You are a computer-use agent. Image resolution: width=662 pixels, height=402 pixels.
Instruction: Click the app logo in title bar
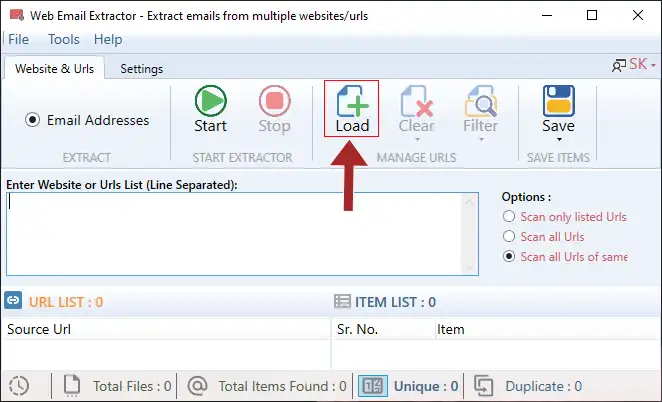click(16, 16)
